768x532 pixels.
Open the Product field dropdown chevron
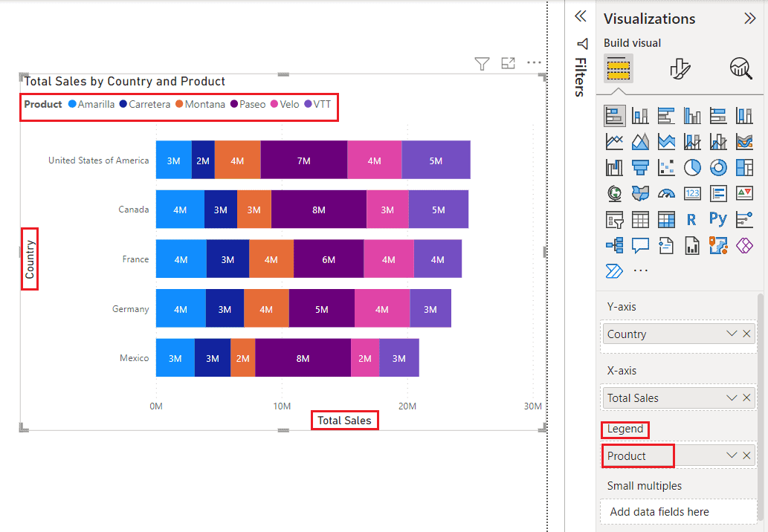point(732,455)
